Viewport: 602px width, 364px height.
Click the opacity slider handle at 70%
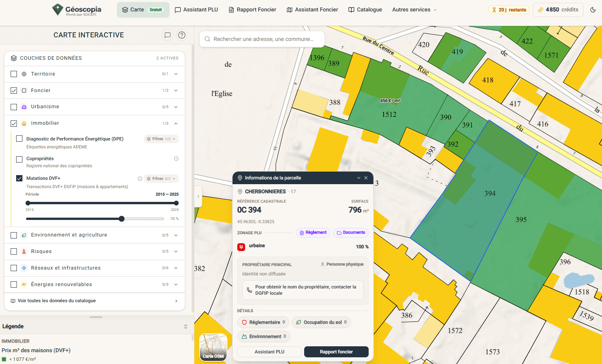122,219
